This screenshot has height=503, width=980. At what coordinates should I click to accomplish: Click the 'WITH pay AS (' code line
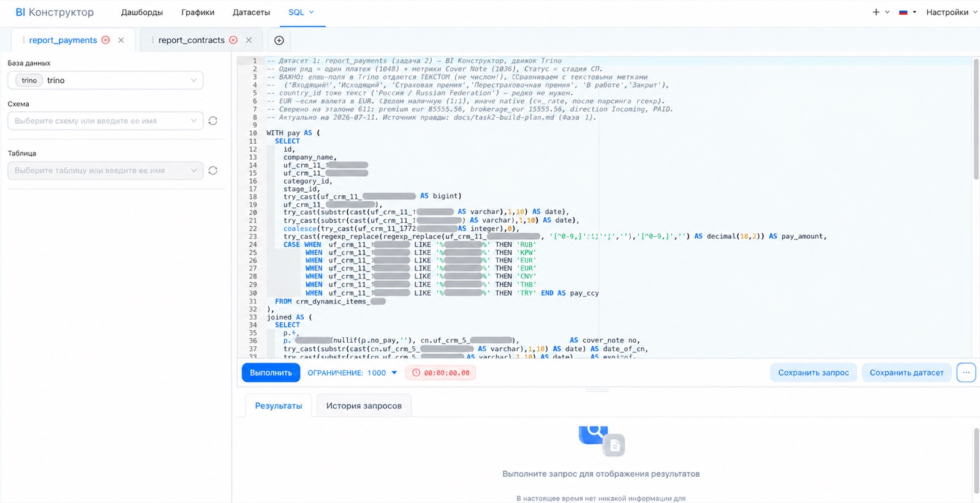[x=293, y=133]
